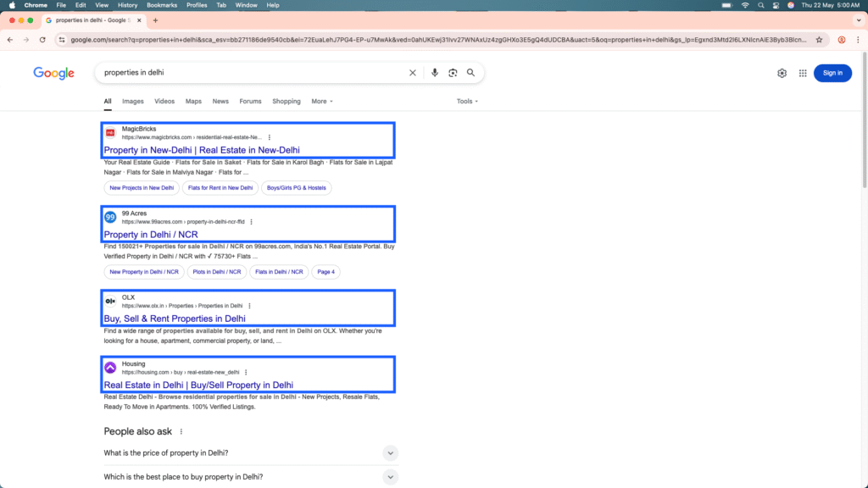Open the tab search dropdown arrow
This screenshot has width=868, height=488.
coord(859,20)
